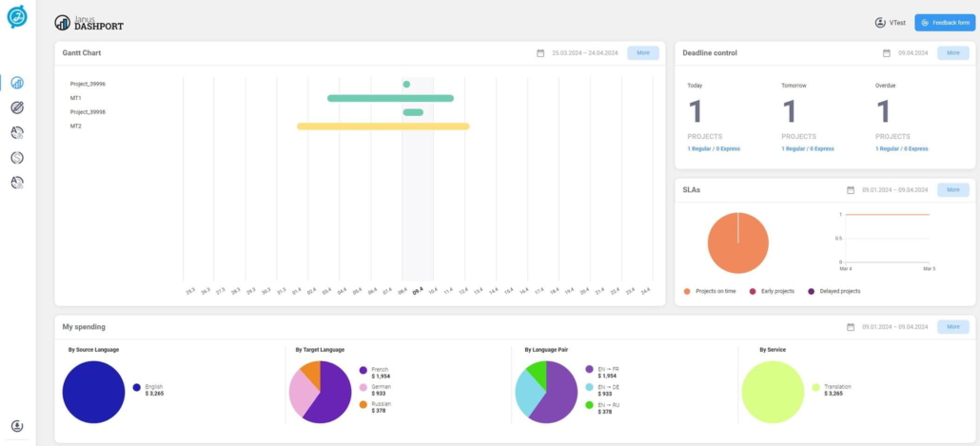
Task: Toggle Early projects legend item
Action: pyautogui.click(x=753, y=291)
